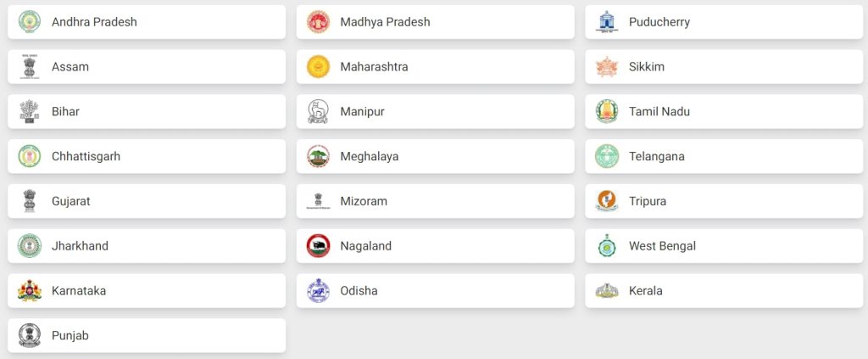Select Madhya Pradesh entry
This screenshot has height=359, width=868.
[x=435, y=21]
